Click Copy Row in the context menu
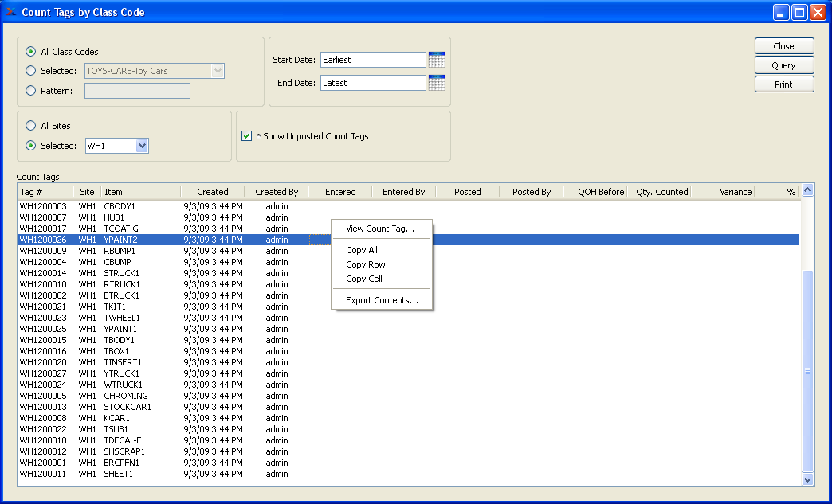 coord(366,264)
